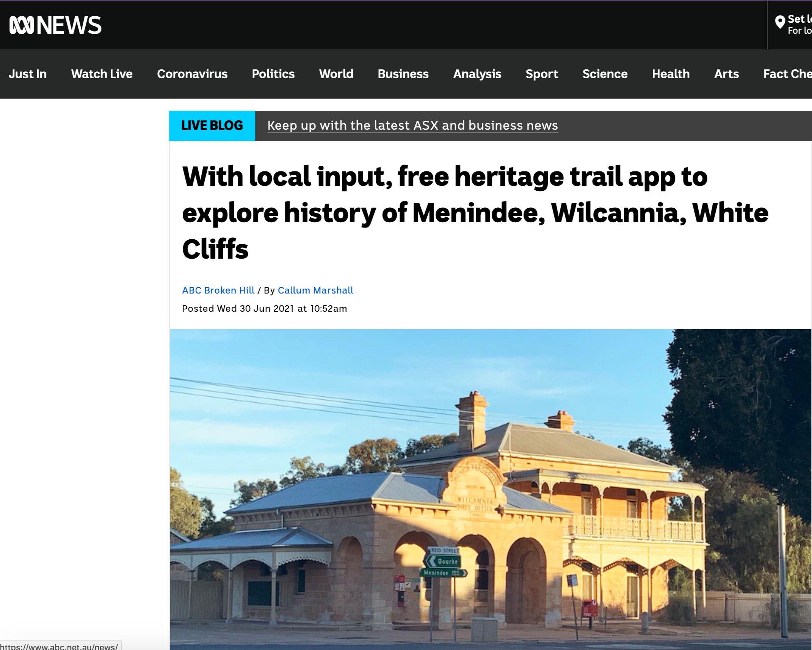Click the LIVE BLOG label
This screenshot has width=812, height=650.
212,126
